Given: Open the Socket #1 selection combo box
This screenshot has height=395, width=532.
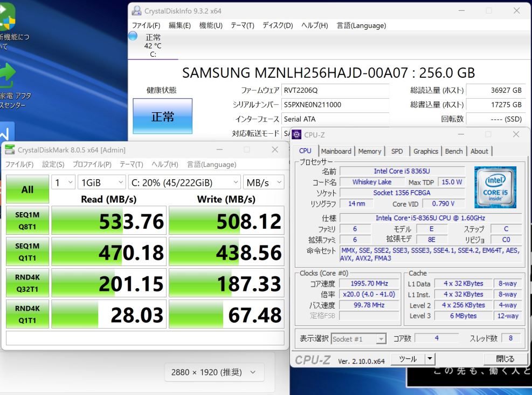Looking at the screenshot, I should [358, 339].
